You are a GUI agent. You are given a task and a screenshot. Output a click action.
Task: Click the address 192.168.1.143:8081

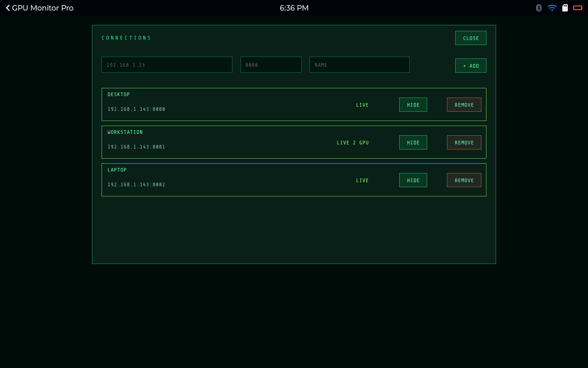(136, 147)
